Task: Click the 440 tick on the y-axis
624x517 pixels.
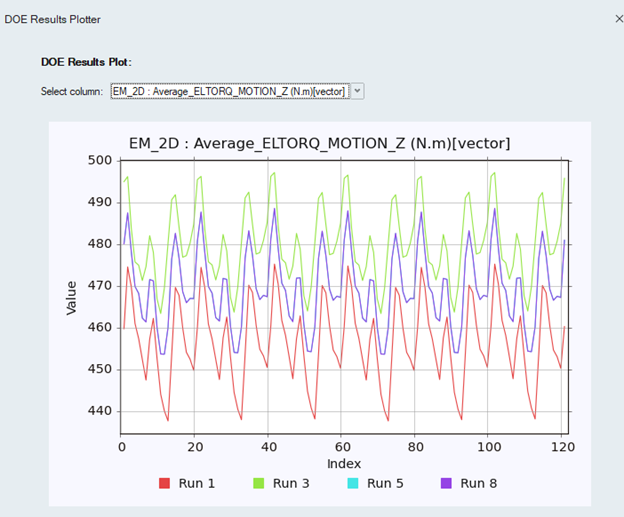Action: [x=100, y=411]
